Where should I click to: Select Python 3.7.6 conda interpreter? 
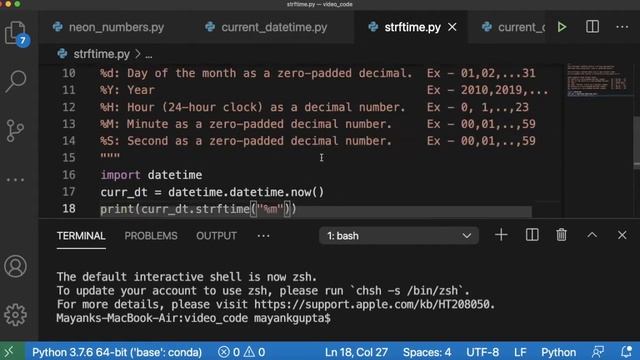117,352
